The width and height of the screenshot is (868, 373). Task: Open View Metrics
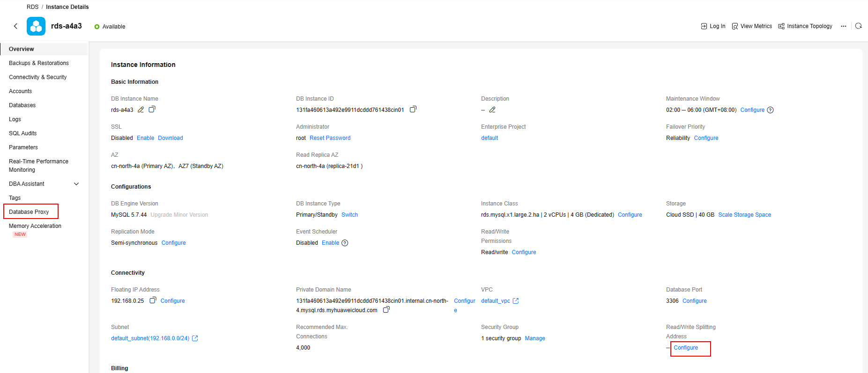pyautogui.click(x=752, y=26)
